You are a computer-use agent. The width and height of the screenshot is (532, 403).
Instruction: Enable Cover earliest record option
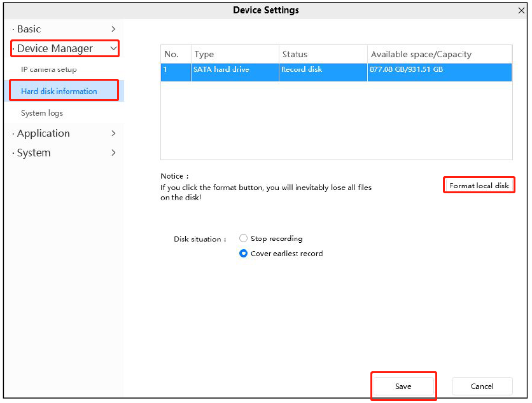click(x=242, y=253)
